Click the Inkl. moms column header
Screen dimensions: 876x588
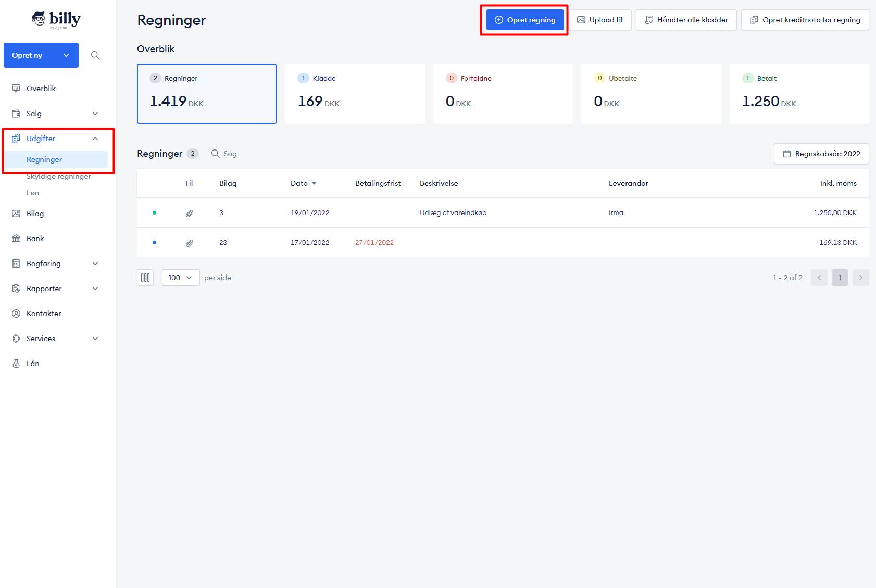pos(839,183)
